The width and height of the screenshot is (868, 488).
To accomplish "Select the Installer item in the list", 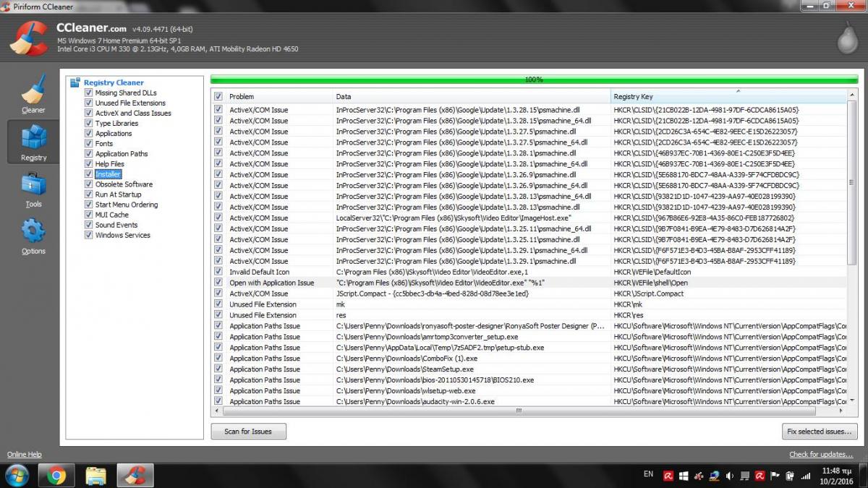I will pos(108,174).
